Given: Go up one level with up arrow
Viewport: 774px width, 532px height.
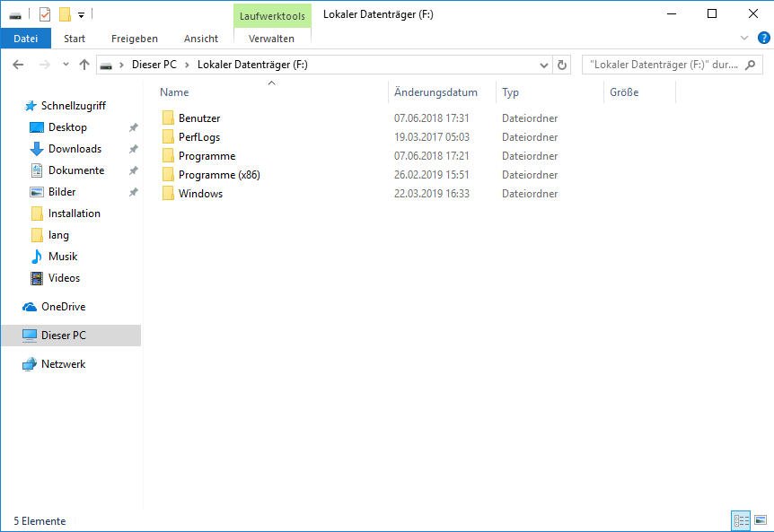Looking at the screenshot, I should pyautogui.click(x=84, y=65).
